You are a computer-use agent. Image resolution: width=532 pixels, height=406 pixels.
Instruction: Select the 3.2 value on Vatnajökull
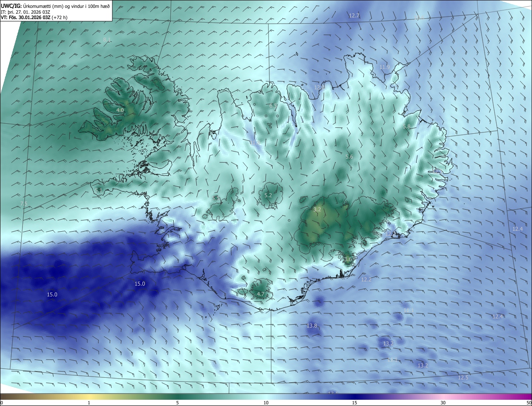317,209
